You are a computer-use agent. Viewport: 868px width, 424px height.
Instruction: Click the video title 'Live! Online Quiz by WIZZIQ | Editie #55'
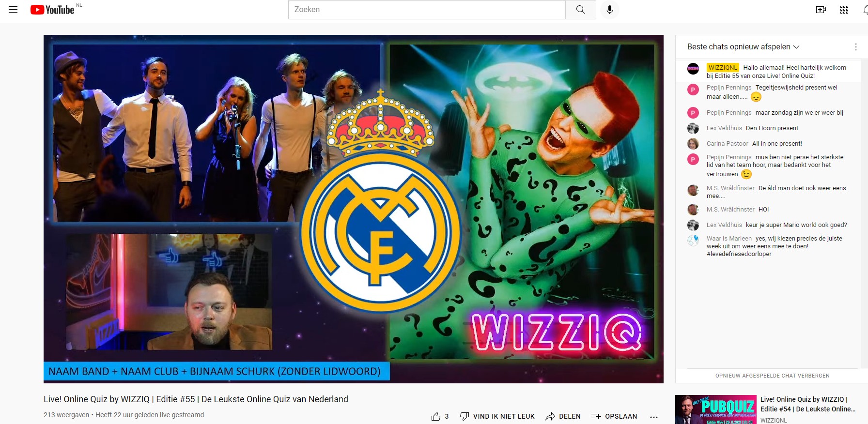[196, 399]
